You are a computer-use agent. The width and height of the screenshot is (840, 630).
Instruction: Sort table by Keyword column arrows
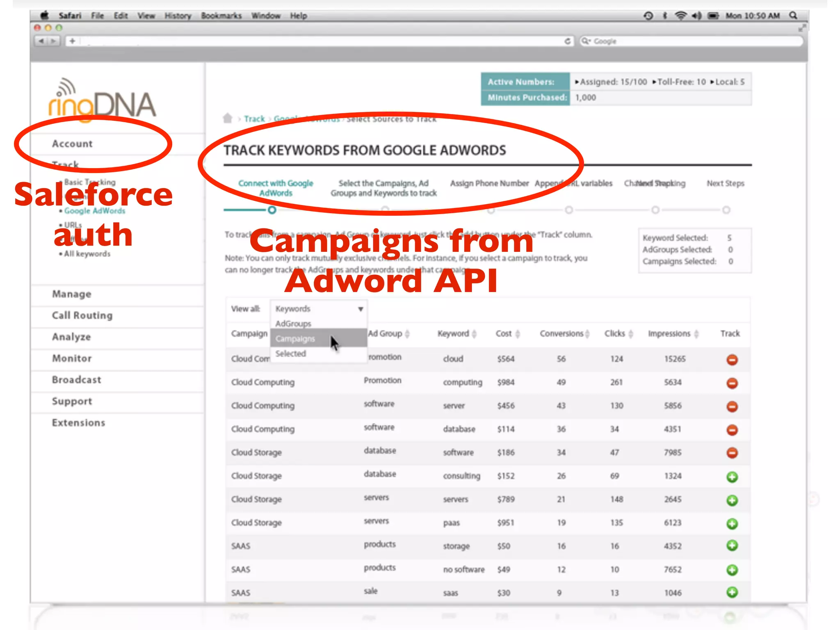click(x=474, y=334)
